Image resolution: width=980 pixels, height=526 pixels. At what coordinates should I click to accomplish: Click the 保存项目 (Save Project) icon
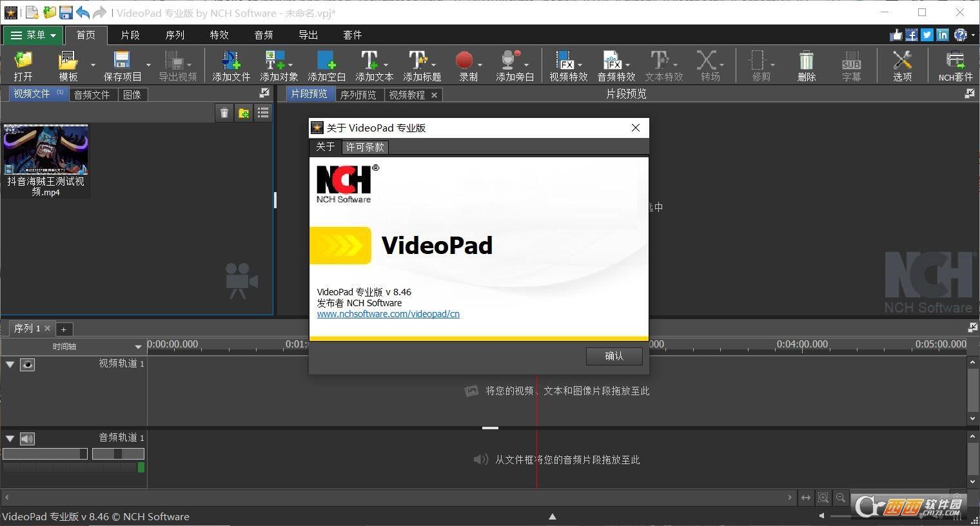tap(122, 61)
